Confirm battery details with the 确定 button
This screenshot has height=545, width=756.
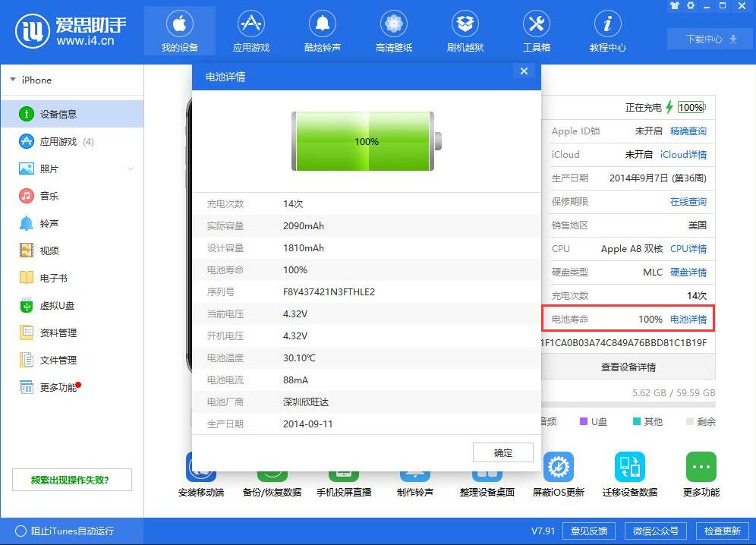point(502,452)
